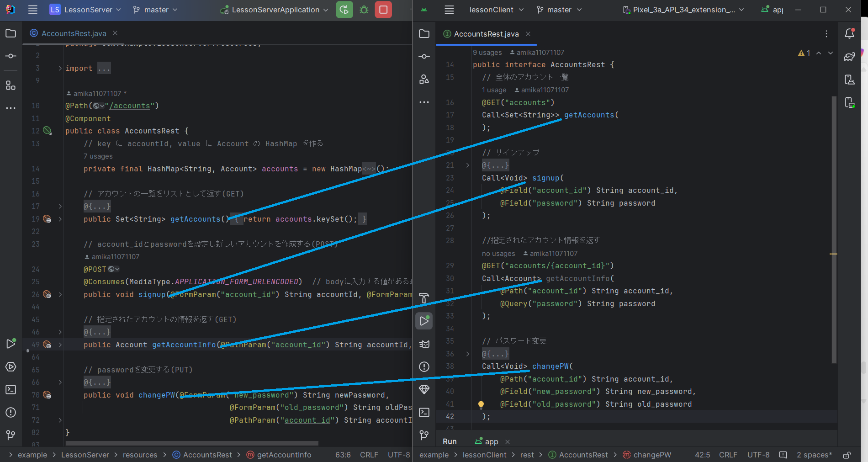The image size is (868, 462).
Task: Click gutter icon beside changePW line 70
Action: click(47, 395)
